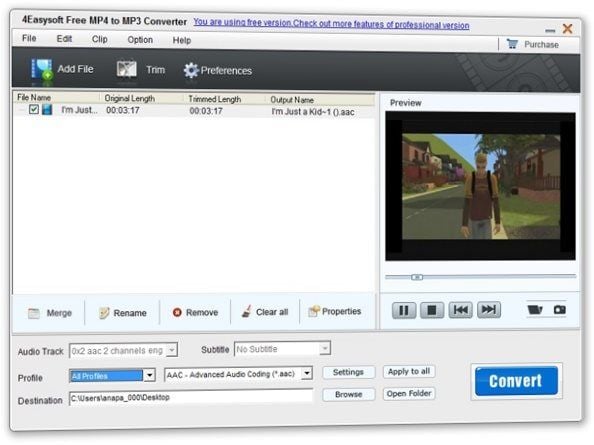This screenshot has height=445, width=594.
Task: Clear all files from the list
Action: tap(265, 312)
